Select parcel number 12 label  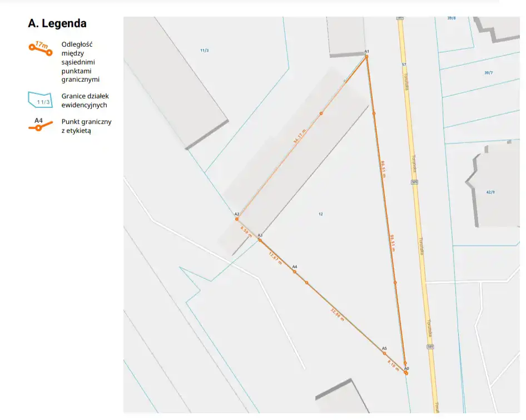(320, 214)
